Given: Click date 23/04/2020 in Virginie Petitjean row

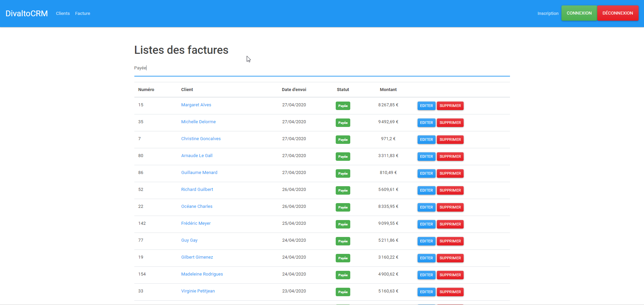Looking at the screenshot, I should click(x=294, y=291).
